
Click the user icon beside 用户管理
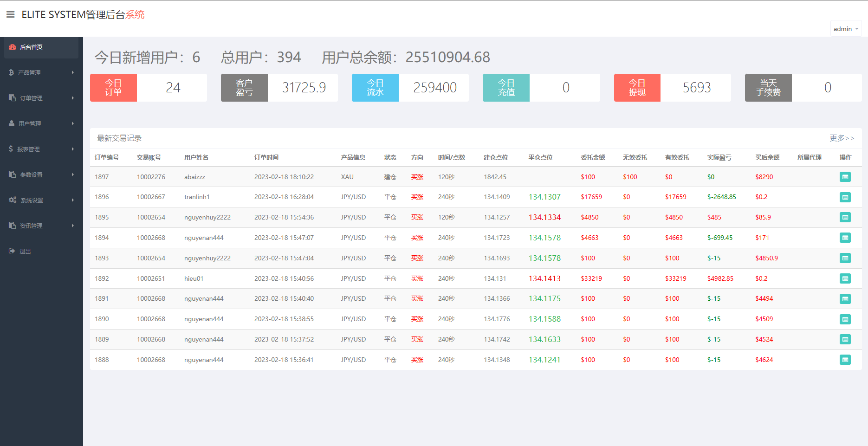tap(12, 123)
